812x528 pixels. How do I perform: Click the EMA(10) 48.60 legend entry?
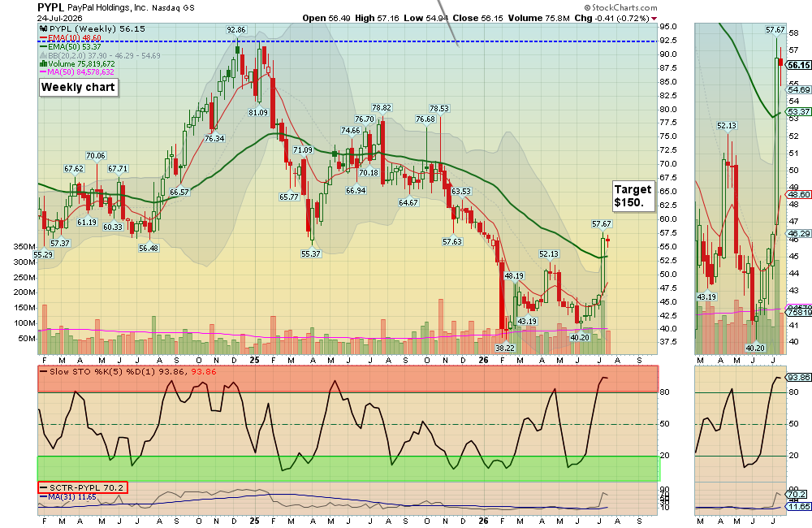(71, 38)
